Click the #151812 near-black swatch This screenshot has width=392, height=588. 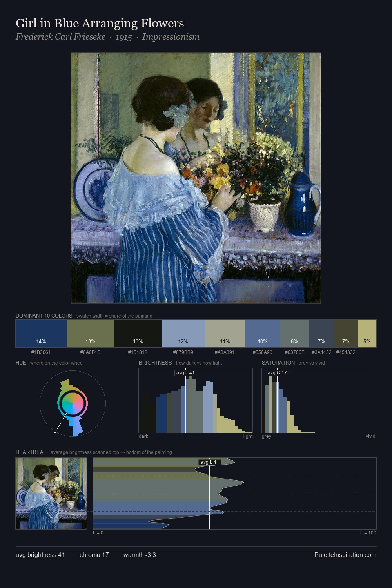pyautogui.click(x=138, y=334)
